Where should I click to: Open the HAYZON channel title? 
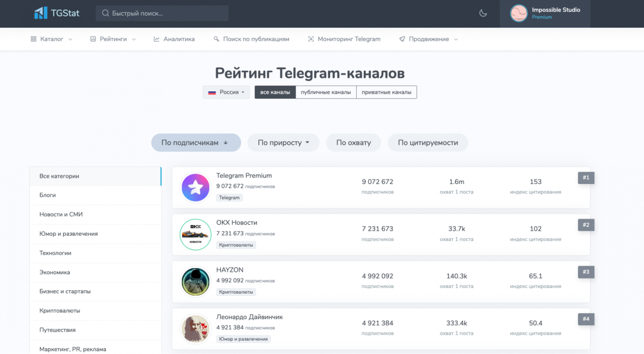[x=230, y=270]
